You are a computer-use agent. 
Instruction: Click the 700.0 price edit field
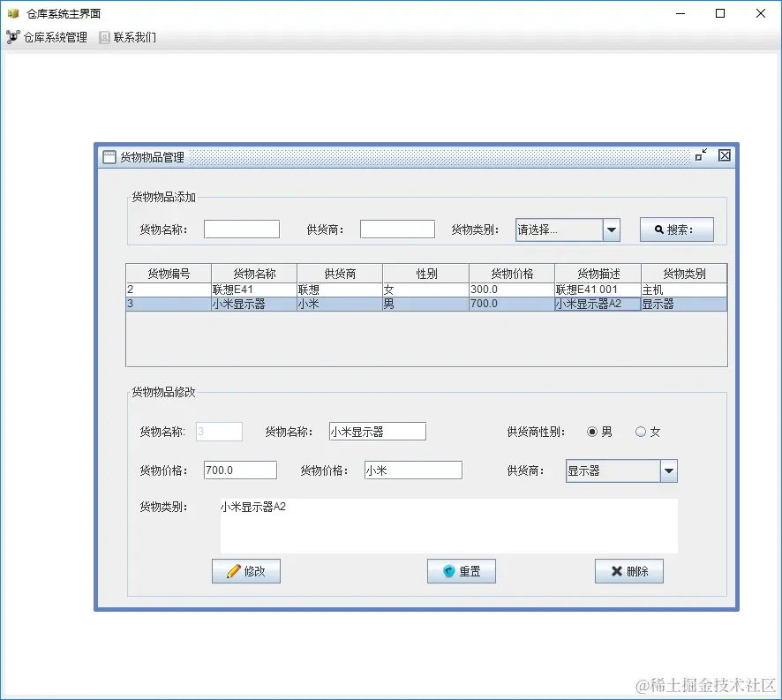240,470
